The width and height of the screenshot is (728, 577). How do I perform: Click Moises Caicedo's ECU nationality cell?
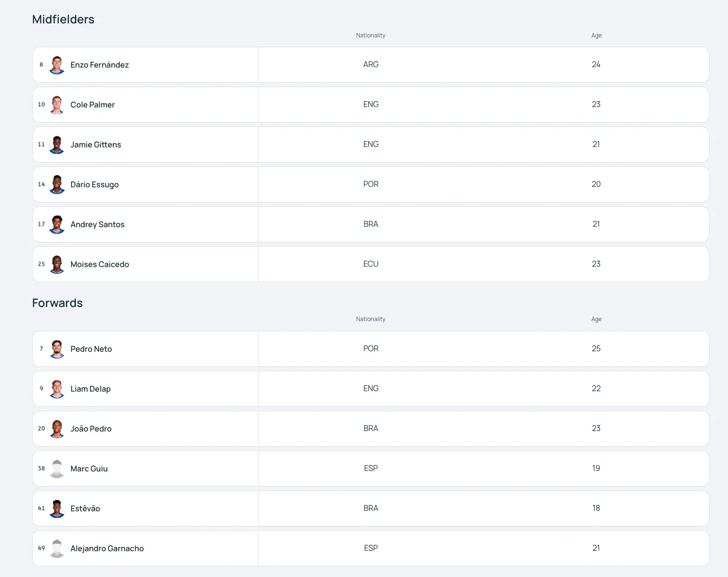pos(371,264)
